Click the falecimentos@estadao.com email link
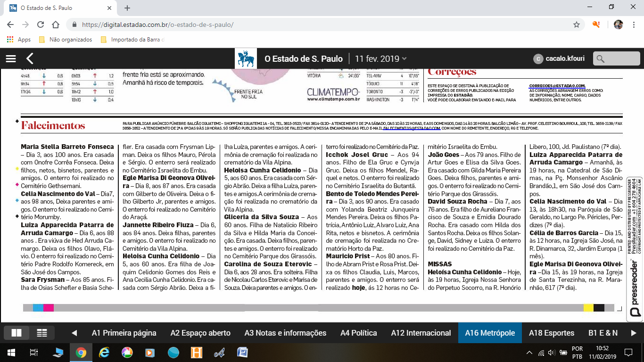Viewport: 644px width, 362px height. pyautogui.click(x=411, y=128)
